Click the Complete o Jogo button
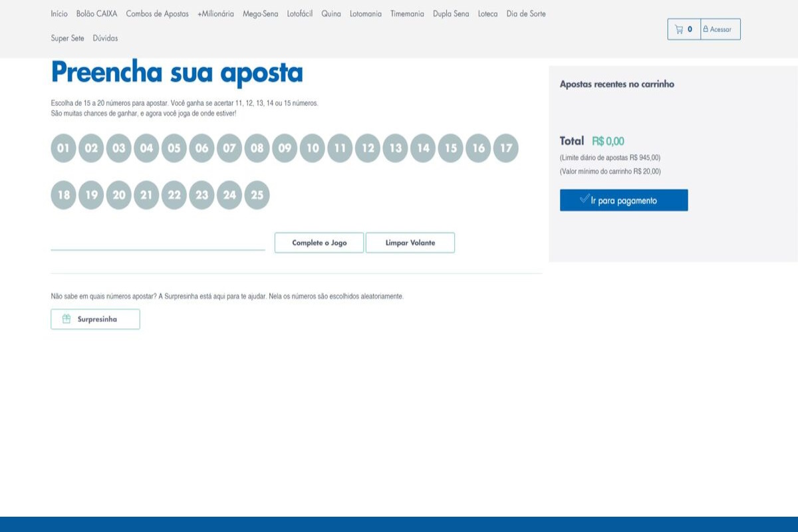 click(x=319, y=243)
